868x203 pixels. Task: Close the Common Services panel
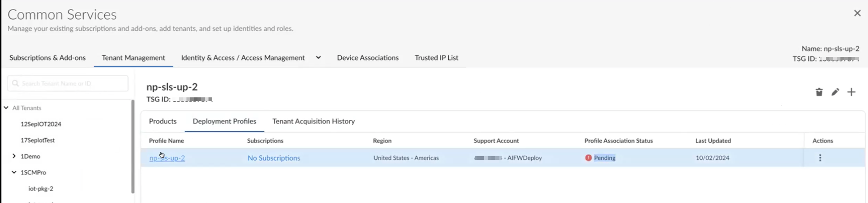[857, 13]
